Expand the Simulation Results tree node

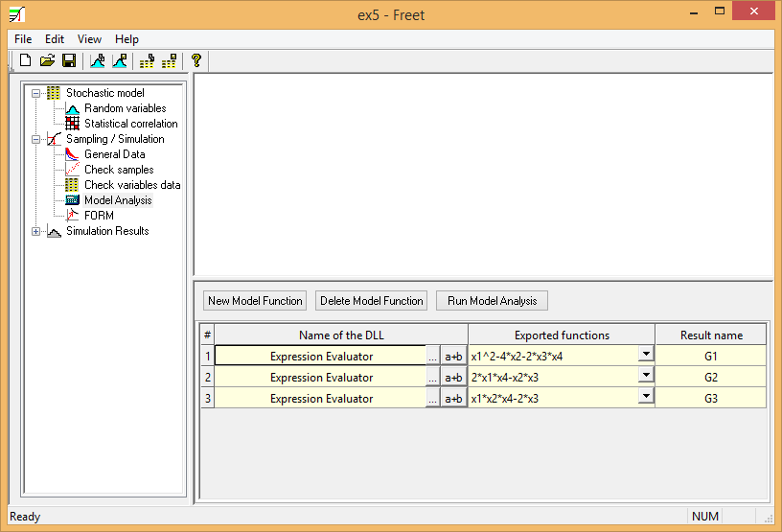[35, 232]
